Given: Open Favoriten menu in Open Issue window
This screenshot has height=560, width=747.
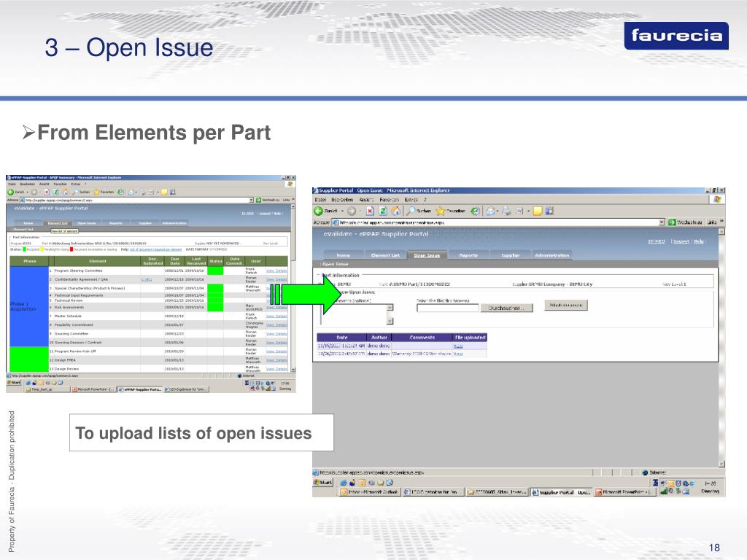Looking at the screenshot, I should (390, 200).
